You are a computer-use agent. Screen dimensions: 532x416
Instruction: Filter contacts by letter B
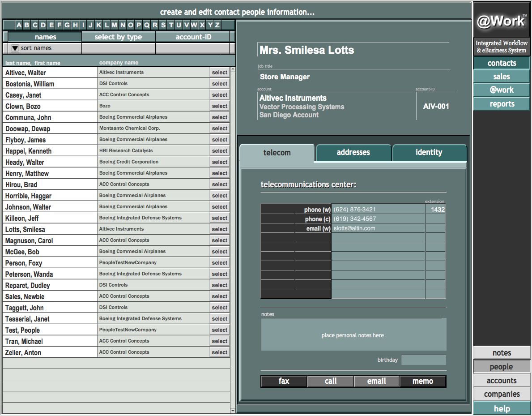pos(27,25)
